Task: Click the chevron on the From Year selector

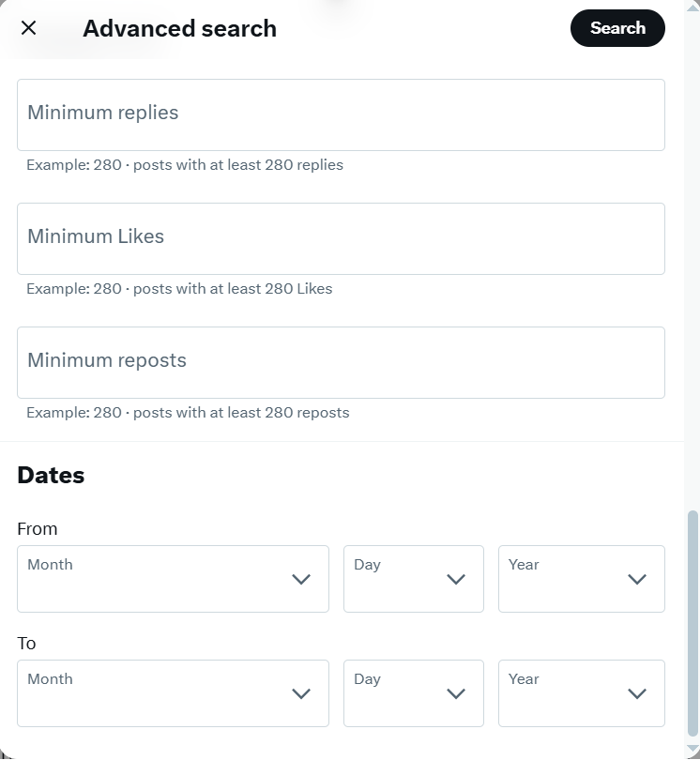Action: [635, 579]
